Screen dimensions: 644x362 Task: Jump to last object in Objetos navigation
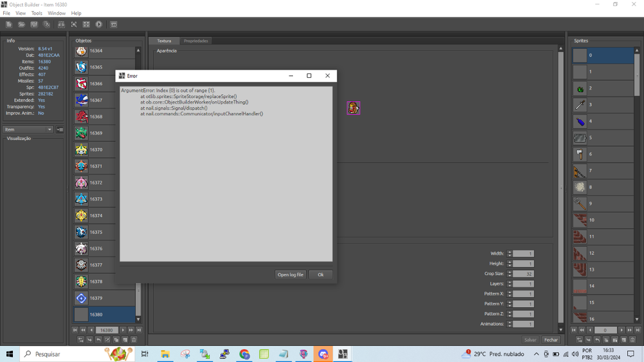pyautogui.click(x=139, y=330)
